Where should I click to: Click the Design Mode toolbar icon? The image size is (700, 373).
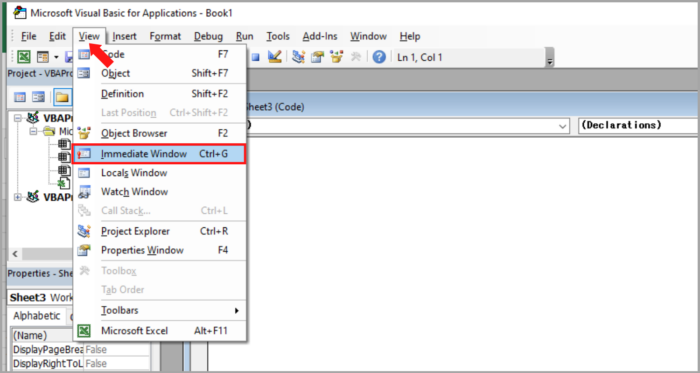point(275,57)
